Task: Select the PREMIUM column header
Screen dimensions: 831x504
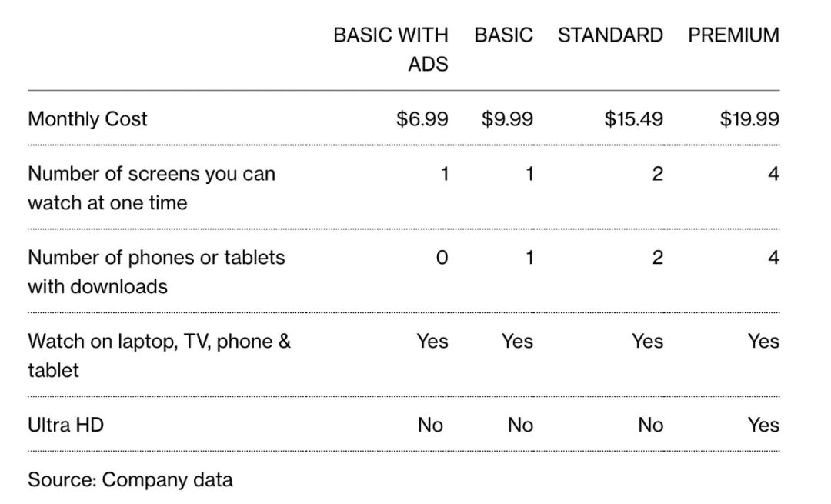Action: click(733, 35)
